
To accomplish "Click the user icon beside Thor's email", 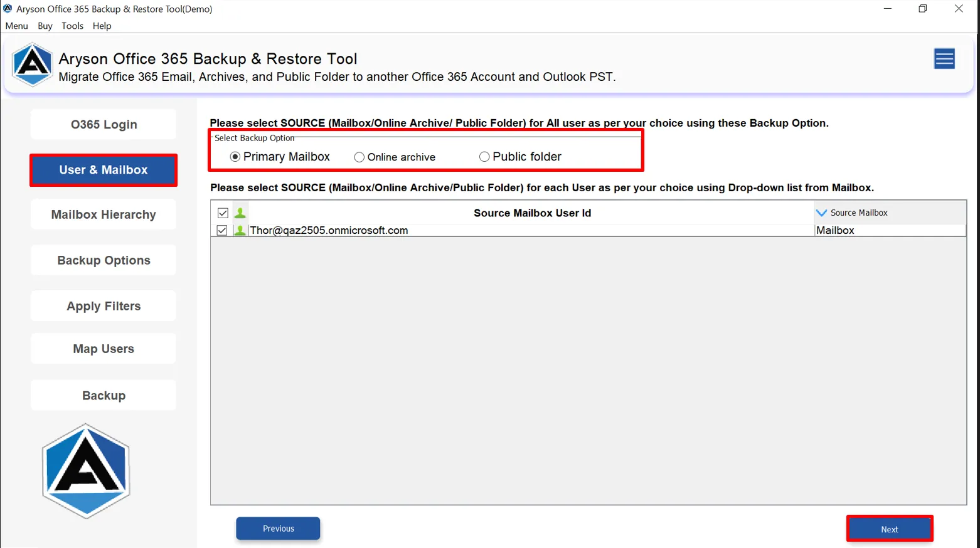I will point(240,231).
